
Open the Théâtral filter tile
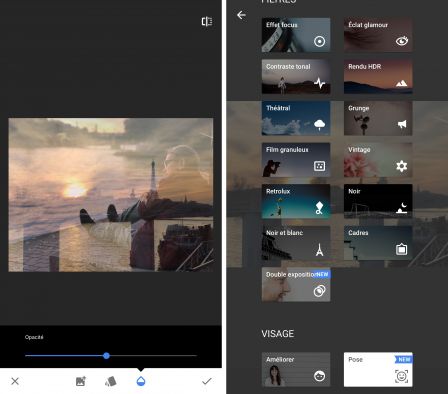[x=296, y=118]
